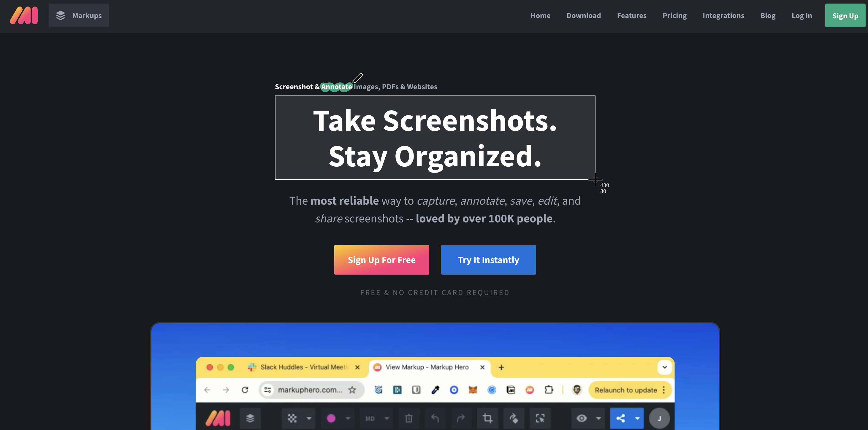Toggle the eye visibility icon
The height and width of the screenshot is (430, 868).
tap(581, 418)
